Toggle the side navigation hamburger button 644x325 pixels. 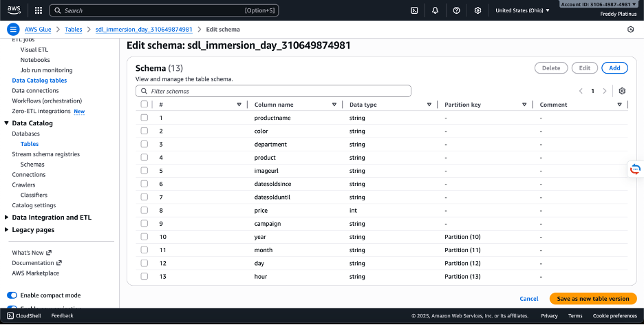click(x=13, y=30)
